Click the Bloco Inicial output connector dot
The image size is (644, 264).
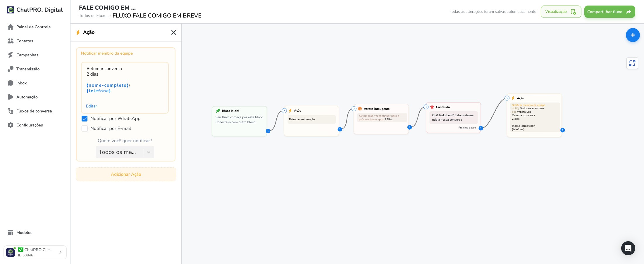coord(268,131)
